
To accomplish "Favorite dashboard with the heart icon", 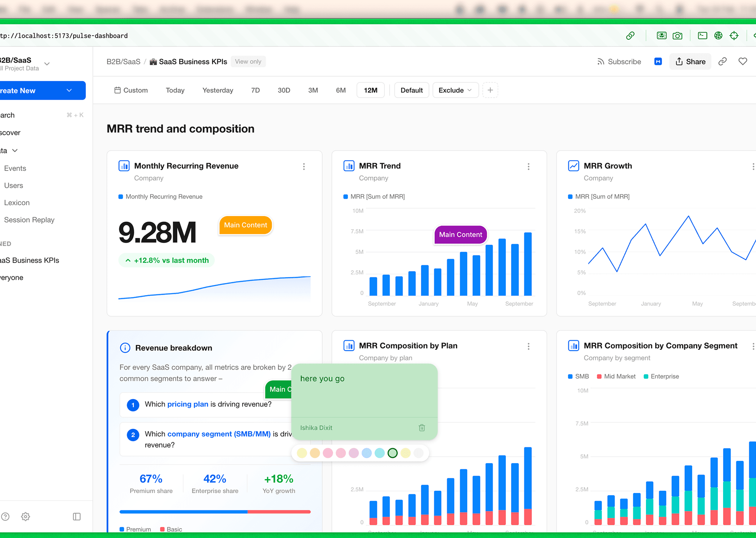I will [743, 61].
